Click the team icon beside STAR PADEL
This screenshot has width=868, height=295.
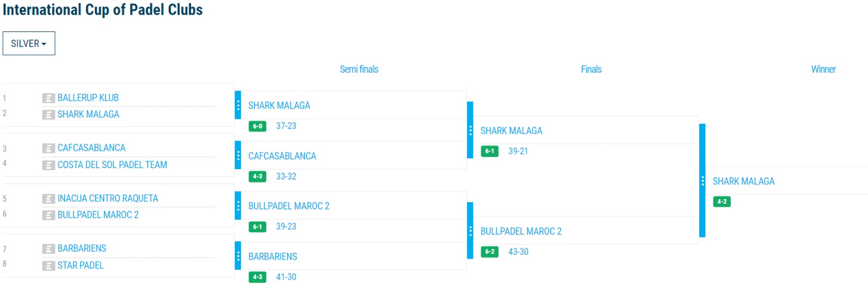pos(48,266)
